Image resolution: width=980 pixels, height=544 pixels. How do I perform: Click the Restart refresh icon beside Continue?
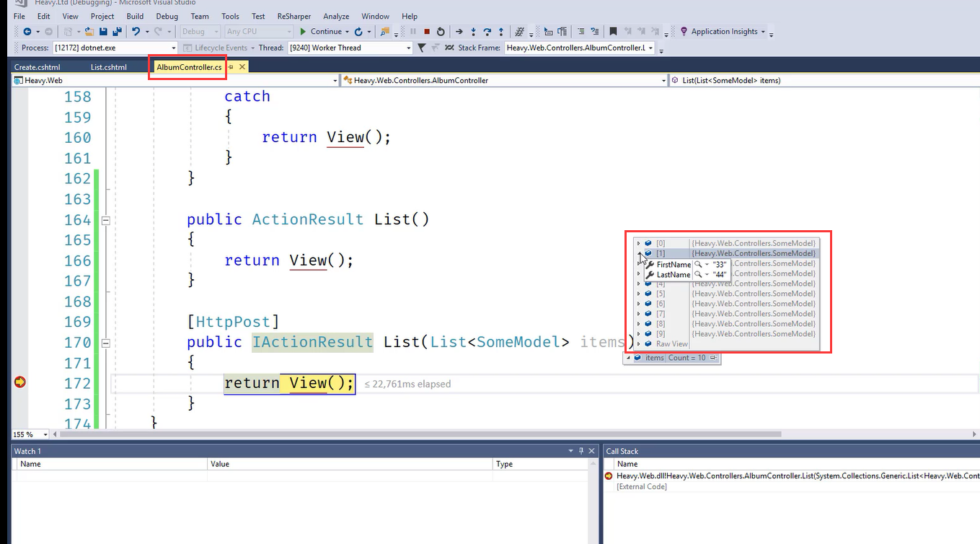pyautogui.click(x=358, y=32)
